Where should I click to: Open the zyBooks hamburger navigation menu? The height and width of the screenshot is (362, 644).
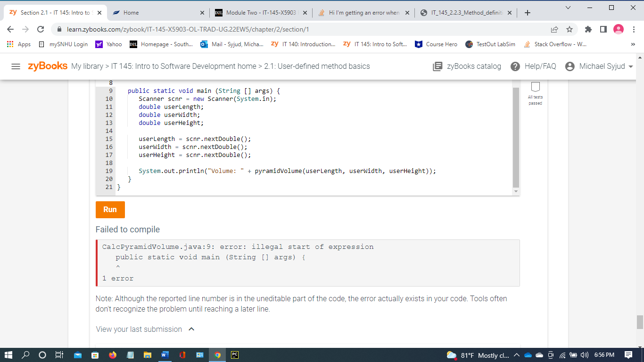point(16,66)
